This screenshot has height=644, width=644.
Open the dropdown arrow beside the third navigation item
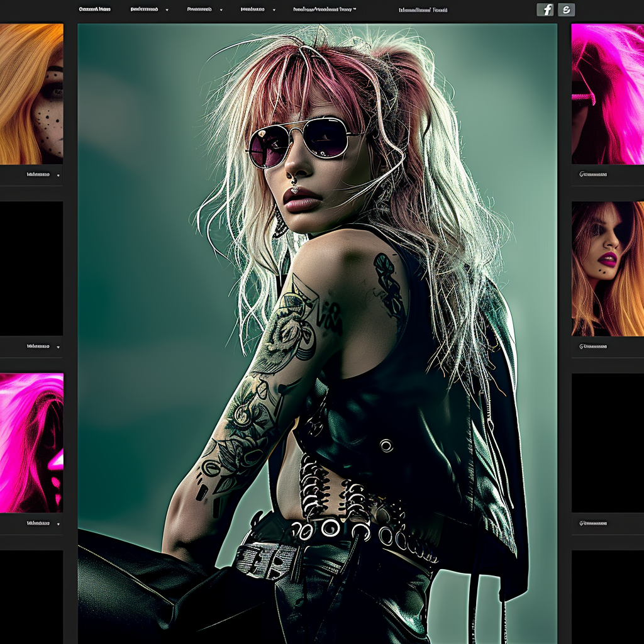(x=221, y=10)
